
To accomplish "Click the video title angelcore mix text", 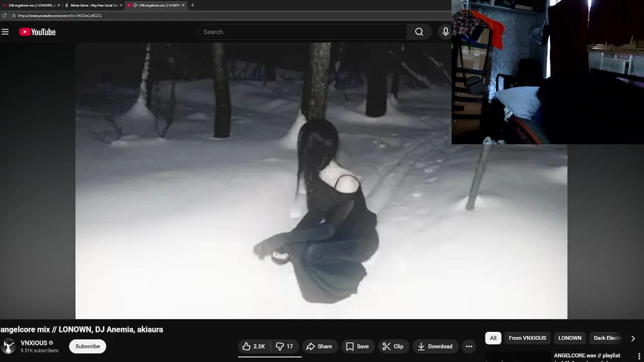I will click(82, 329).
